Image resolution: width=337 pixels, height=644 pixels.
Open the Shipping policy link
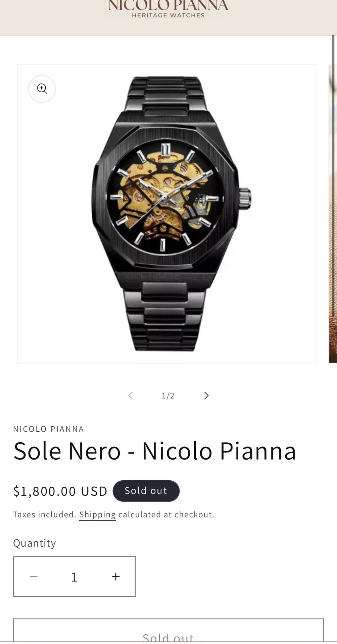(97, 515)
